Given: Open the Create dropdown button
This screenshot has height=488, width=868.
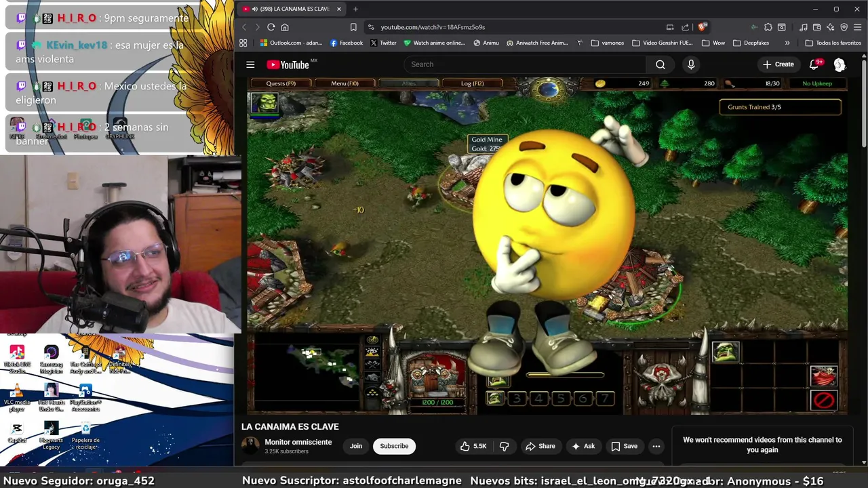Looking at the screenshot, I should pyautogui.click(x=778, y=64).
